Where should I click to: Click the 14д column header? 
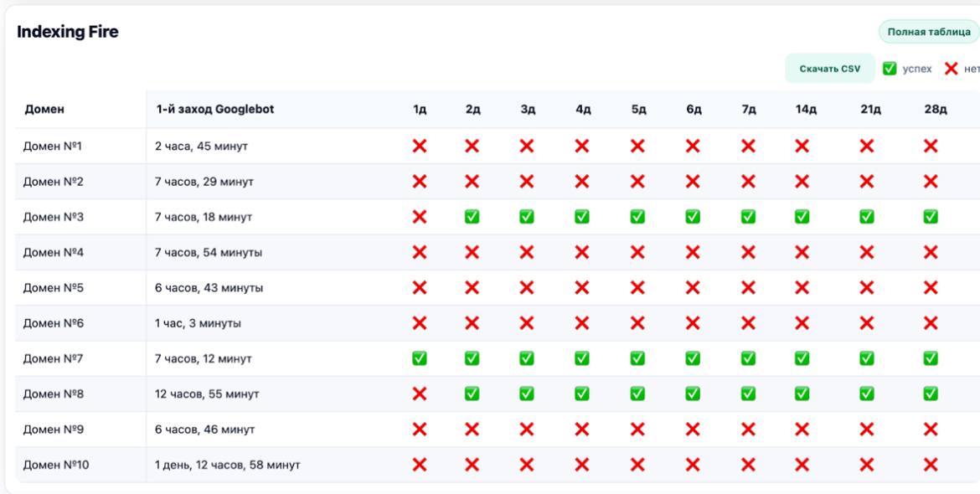click(805, 110)
